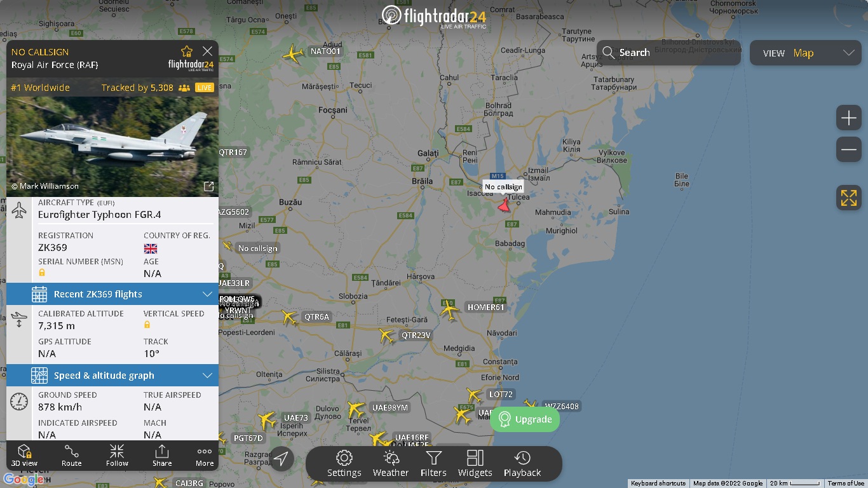Open the Widgets panel
The height and width of the screenshot is (488, 868).
click(475, 464)
